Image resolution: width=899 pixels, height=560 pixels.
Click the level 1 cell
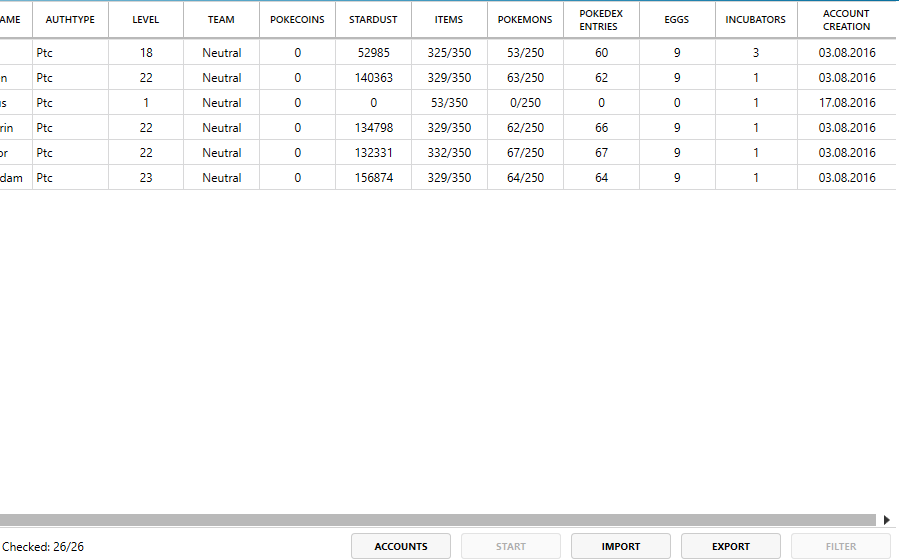click(x=146, y=103)
